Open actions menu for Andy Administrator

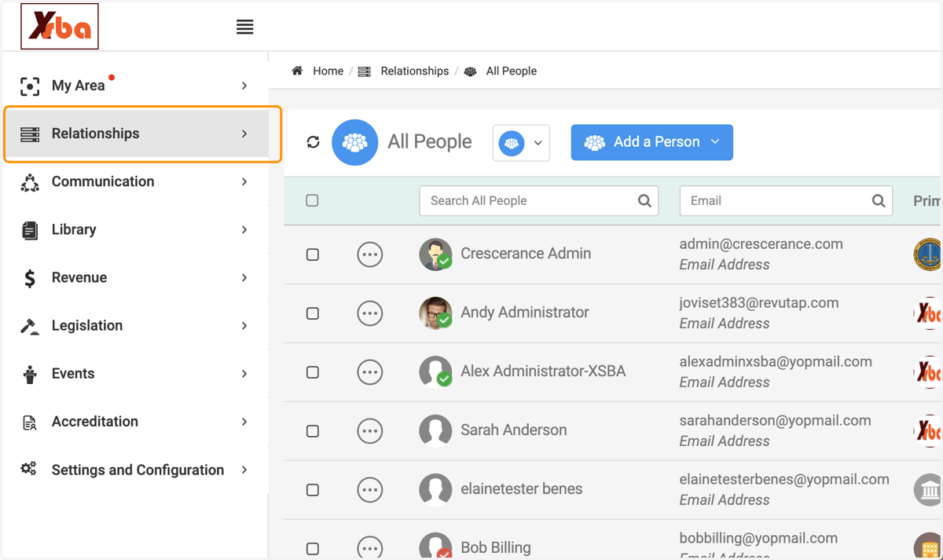(370, 313)
